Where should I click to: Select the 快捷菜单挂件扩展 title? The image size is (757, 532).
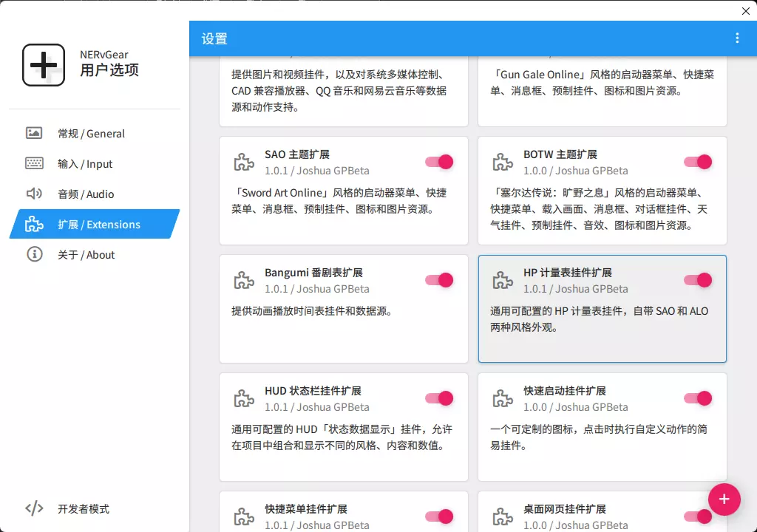point(306,509)
